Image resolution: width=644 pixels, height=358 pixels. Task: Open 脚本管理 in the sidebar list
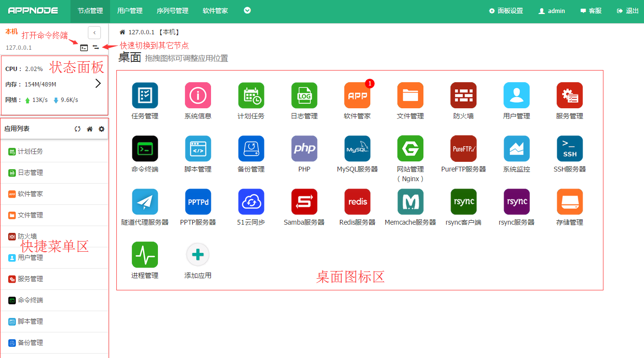pos(54,321)
